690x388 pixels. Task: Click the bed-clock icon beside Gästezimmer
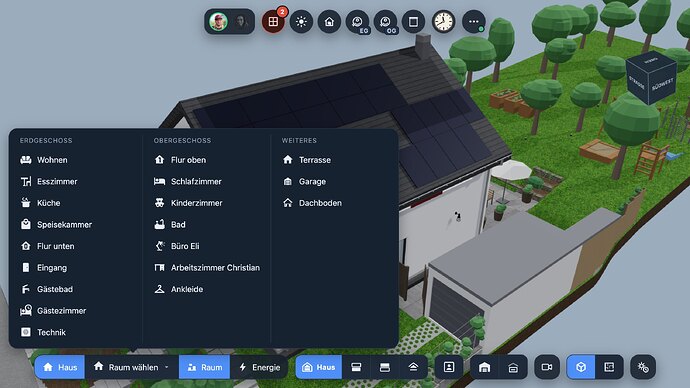[26, 311]
